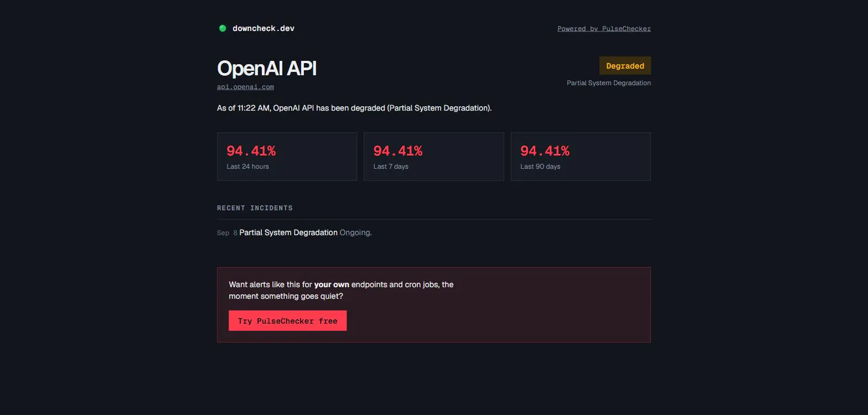Select the Last 90 days uptime card
The height and width of the screenshot is (415, 868).
(581, 157)
